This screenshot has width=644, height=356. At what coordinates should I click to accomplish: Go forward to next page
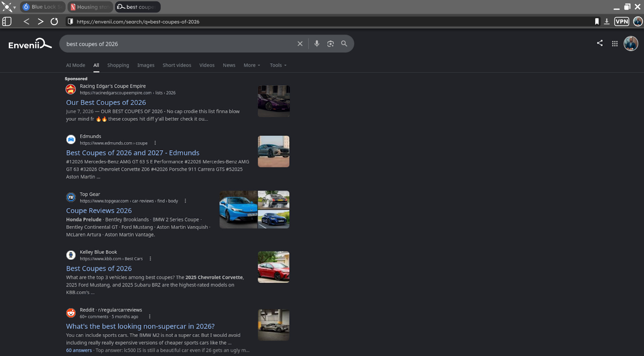[x=40, y=21]
